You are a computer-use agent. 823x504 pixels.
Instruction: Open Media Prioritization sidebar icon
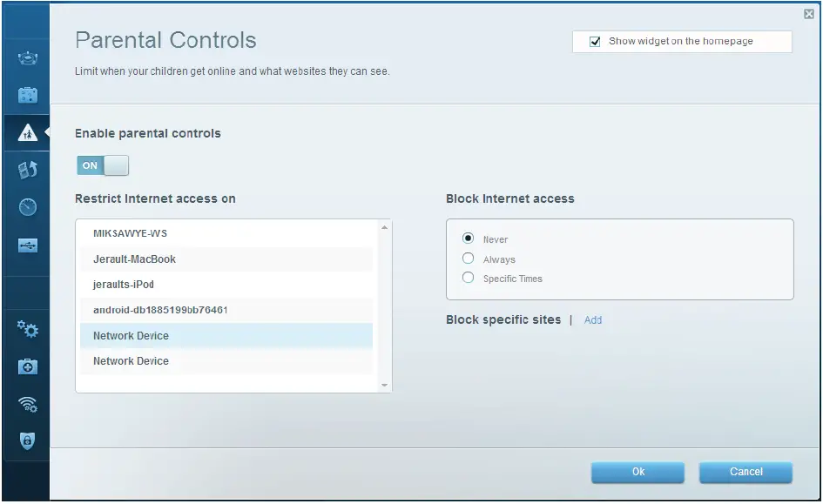27,170
